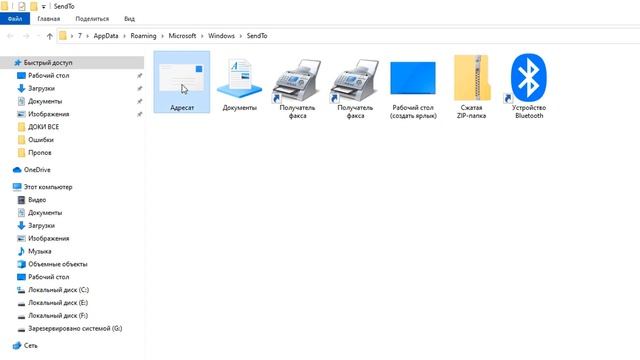Open Рабочий стол under Этот компьютер
This screenshot has width=640, height=360.
48,277
